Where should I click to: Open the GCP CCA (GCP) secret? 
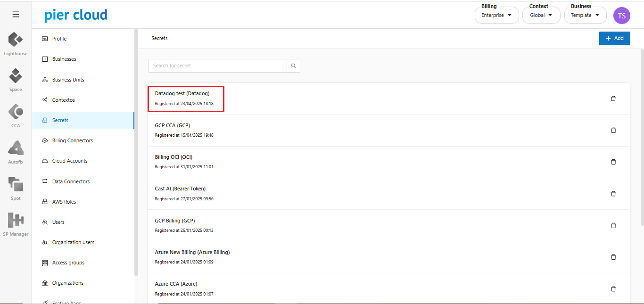173,125
